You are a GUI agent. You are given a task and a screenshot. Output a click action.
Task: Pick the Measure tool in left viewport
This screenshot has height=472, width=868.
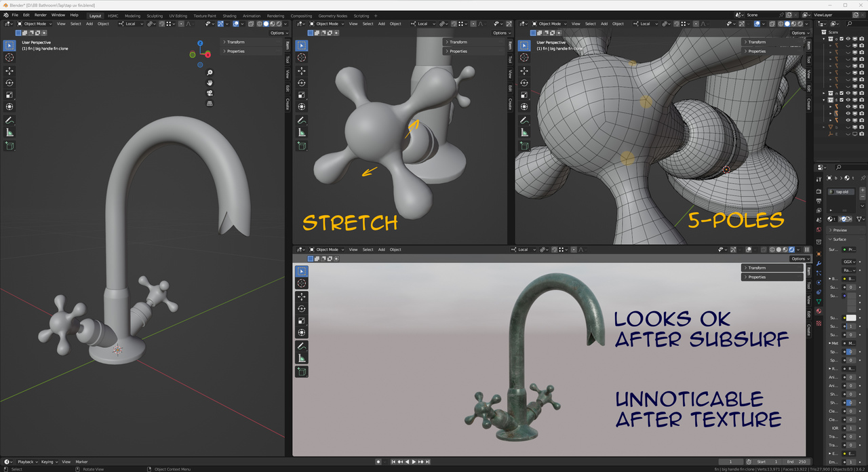pos(9,132)
